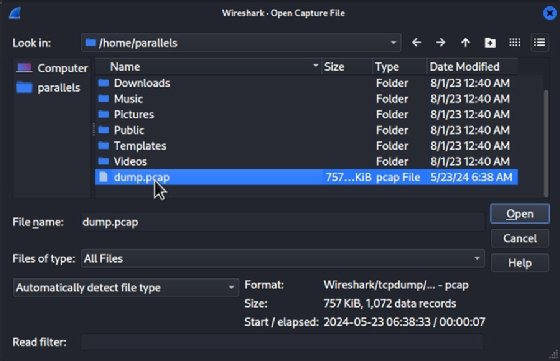Click the Public folder icon
Viewport: 560px width, 361px height.
point(104,130)
